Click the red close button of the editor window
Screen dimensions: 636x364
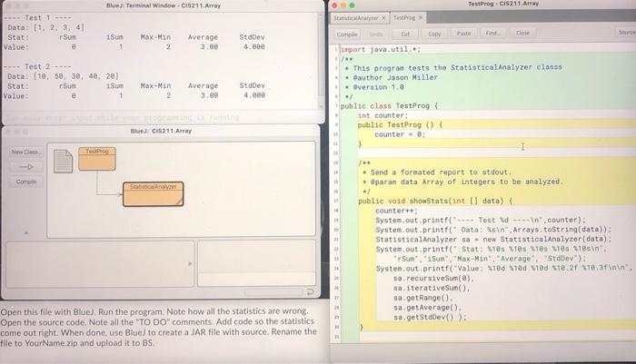point(334,5)
